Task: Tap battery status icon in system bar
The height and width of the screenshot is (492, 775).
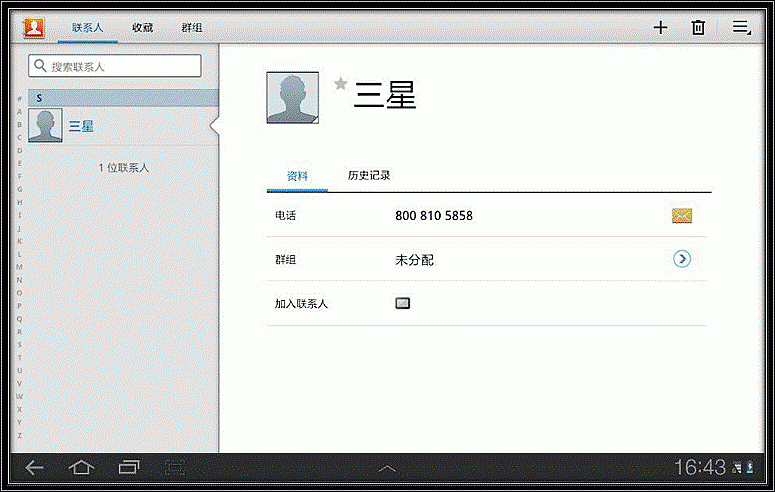Action: coord(750,467)
